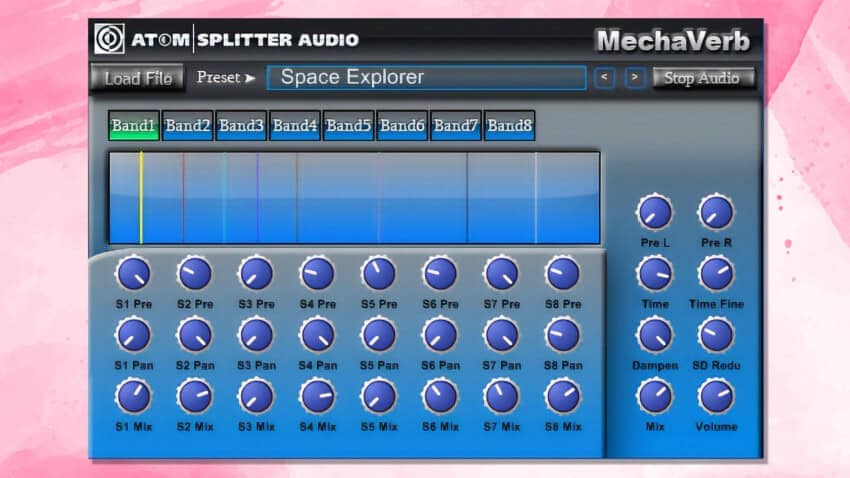Click the Space Explorer preset name field
The width and height of the screenshot is (850, 478).
[427, 77]
